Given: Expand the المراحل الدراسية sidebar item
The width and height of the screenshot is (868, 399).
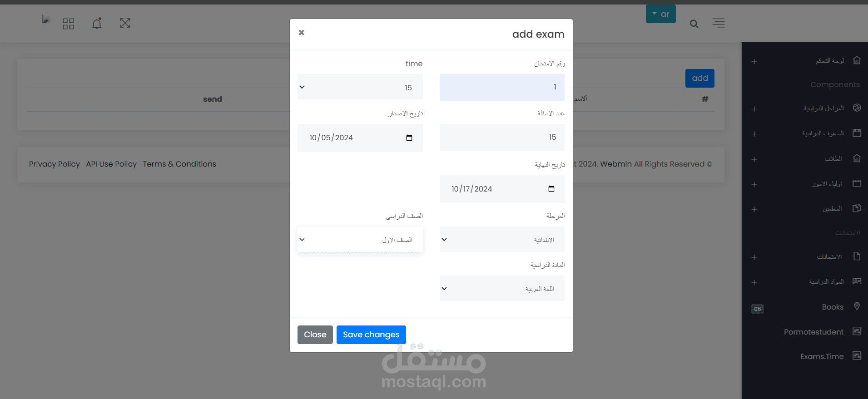Looking at the screenshot, I should pos(754,109).
